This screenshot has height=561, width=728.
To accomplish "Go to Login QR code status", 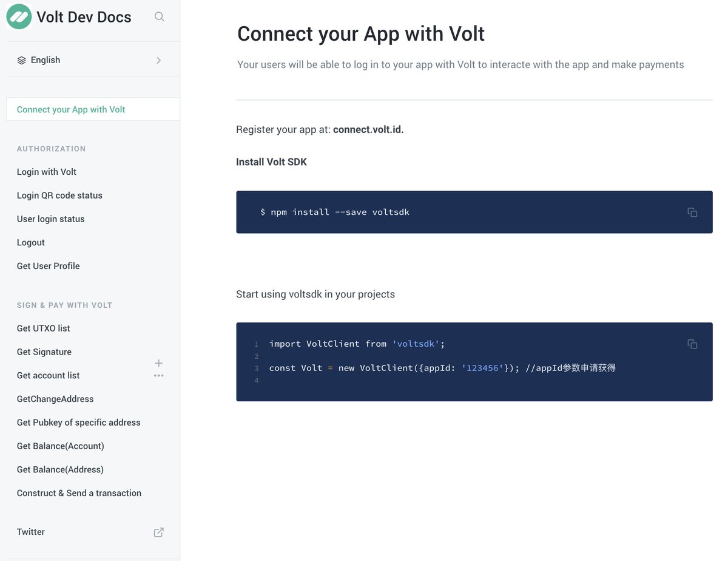I will pyautogui.click(x=59, y=195).
